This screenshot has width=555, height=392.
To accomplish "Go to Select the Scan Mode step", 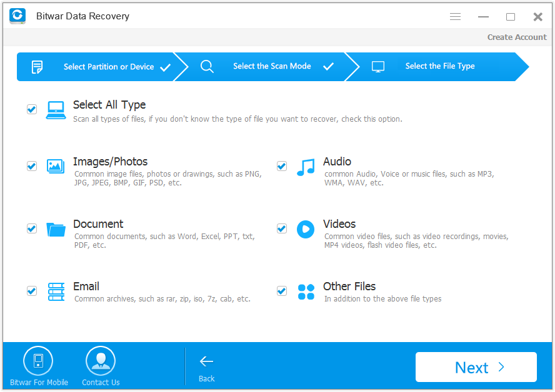I will pos(266,67).
